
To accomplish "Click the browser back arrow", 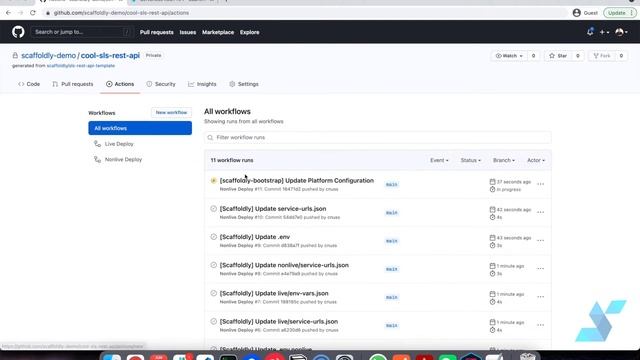I will tap(8, 13).
